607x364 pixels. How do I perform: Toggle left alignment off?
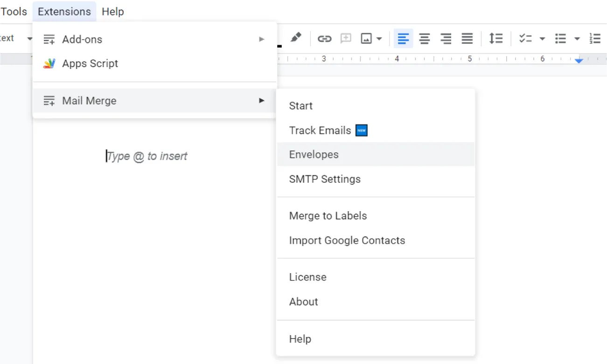tap(403, 39)
